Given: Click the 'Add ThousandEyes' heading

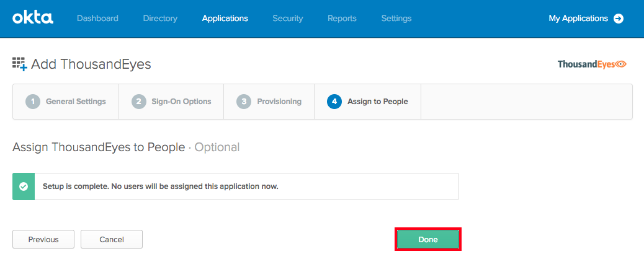Looking at the screenshot, I should 91,64.
